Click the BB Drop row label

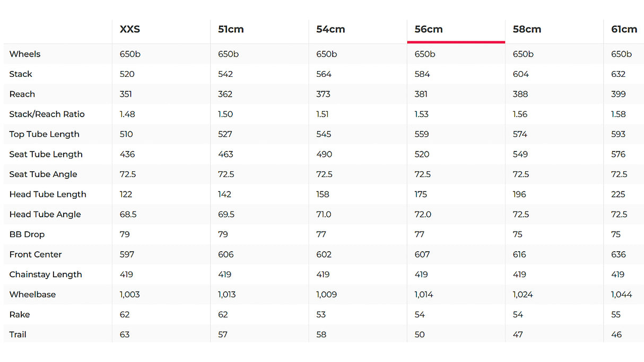[x=27, y=234]
